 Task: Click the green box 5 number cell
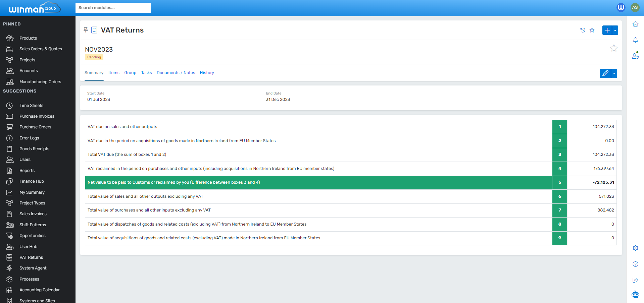(x=559, y=182)
